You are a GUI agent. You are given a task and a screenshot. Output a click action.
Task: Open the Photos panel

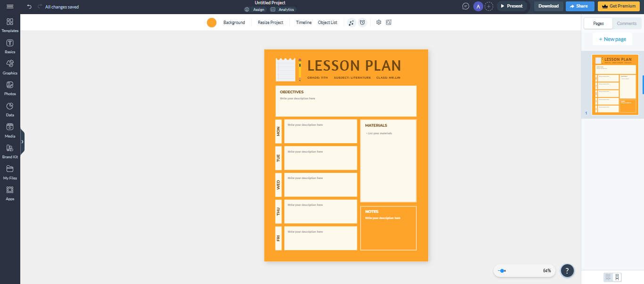9,87
